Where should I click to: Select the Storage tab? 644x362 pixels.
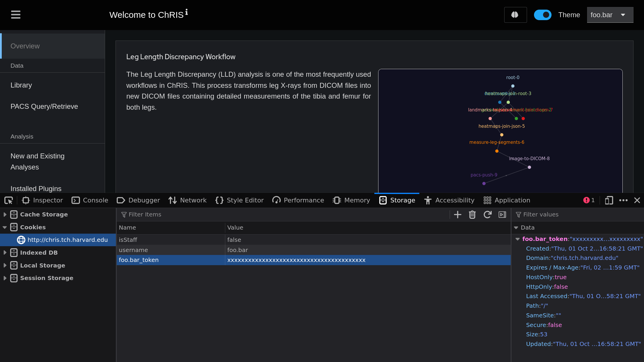tap(397, 200)
